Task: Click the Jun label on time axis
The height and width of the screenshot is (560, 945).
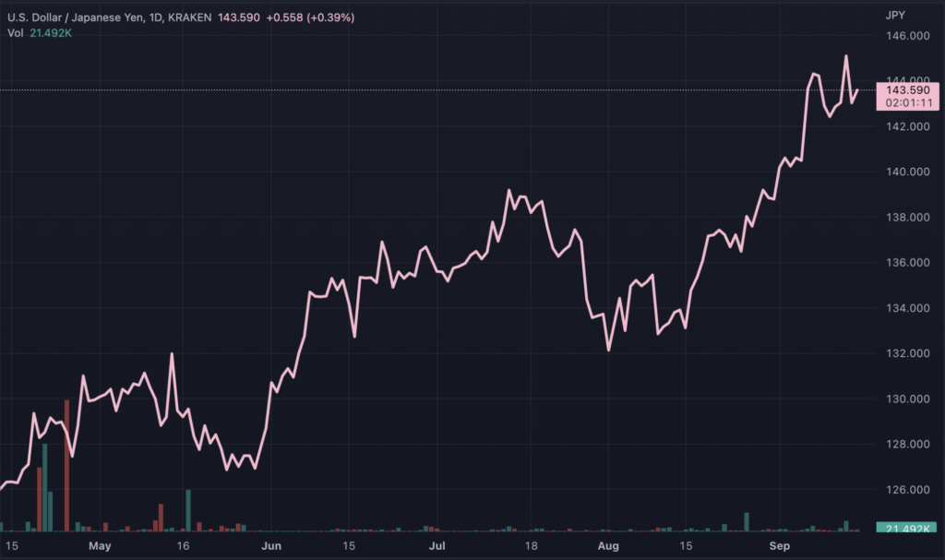Action: click(x=271, y=546)
